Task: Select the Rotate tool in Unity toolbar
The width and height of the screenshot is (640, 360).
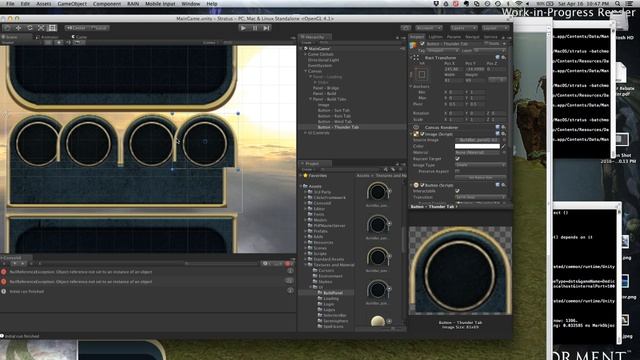Action: point(30,28)
